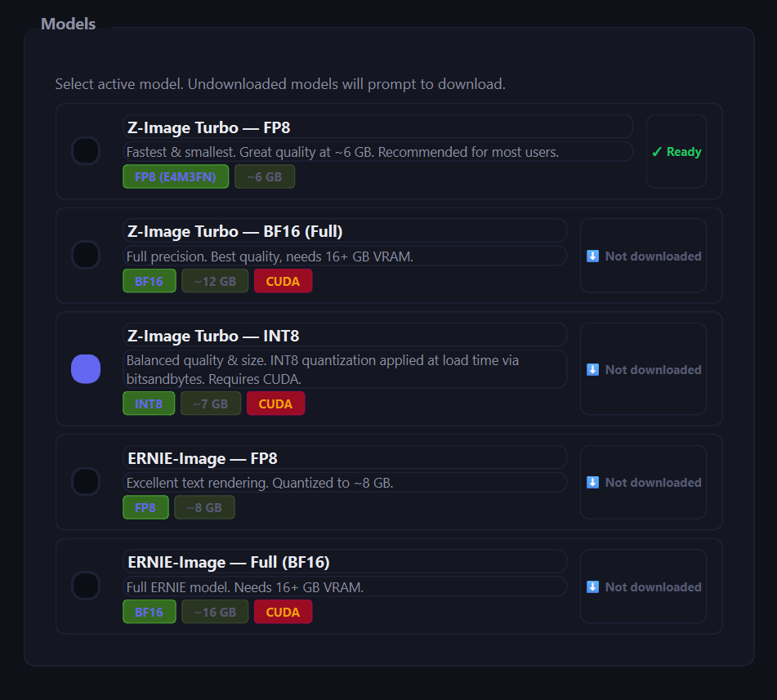Image resolution: width=777 pixels, height=700 pixels.
Task: Click 'Excellent text rendering' description
Action: coord(260,483)
